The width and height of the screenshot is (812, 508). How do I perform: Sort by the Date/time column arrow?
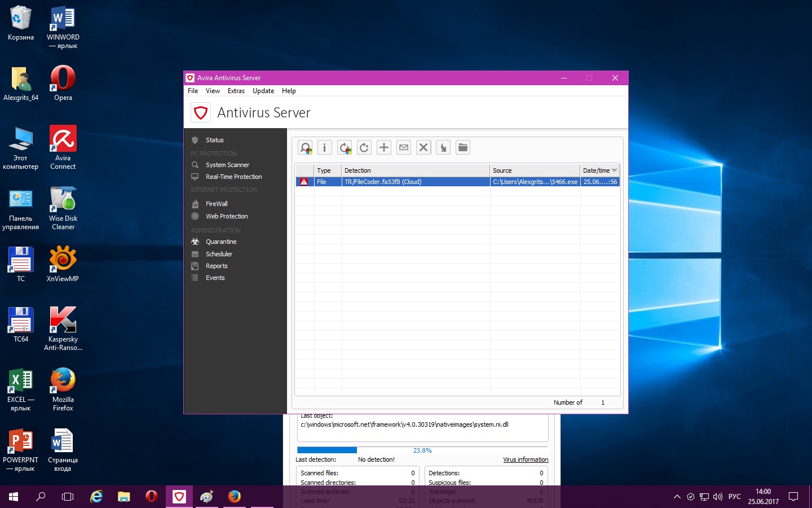[x=614, y=170]
